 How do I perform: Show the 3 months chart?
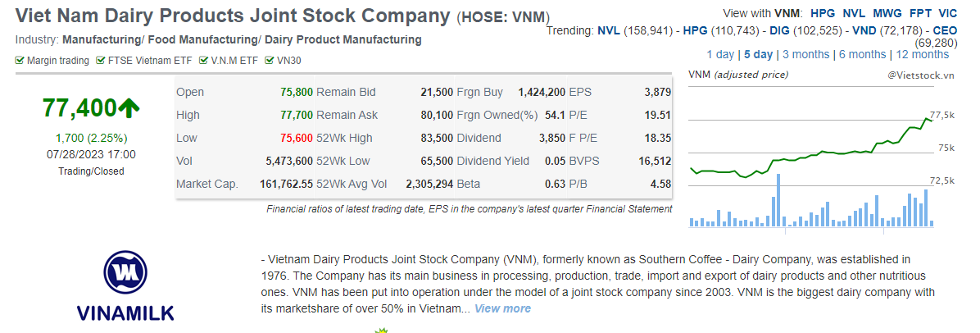click(x=805, y=54)
